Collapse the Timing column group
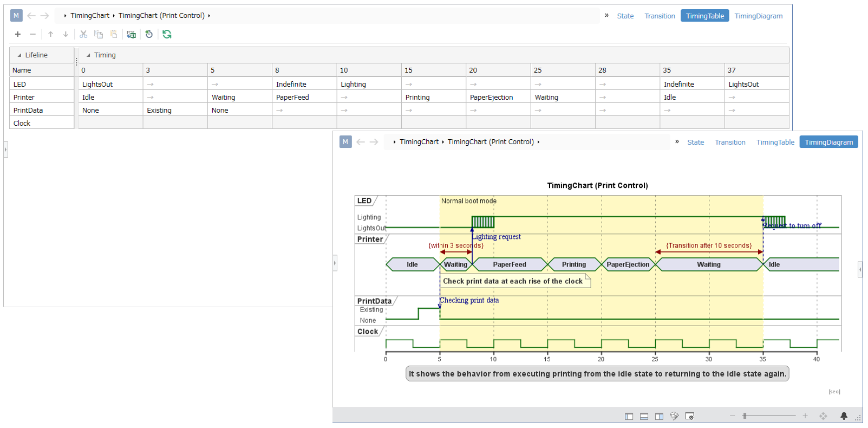The image size is (868, 428). click(x=88, y=55)
